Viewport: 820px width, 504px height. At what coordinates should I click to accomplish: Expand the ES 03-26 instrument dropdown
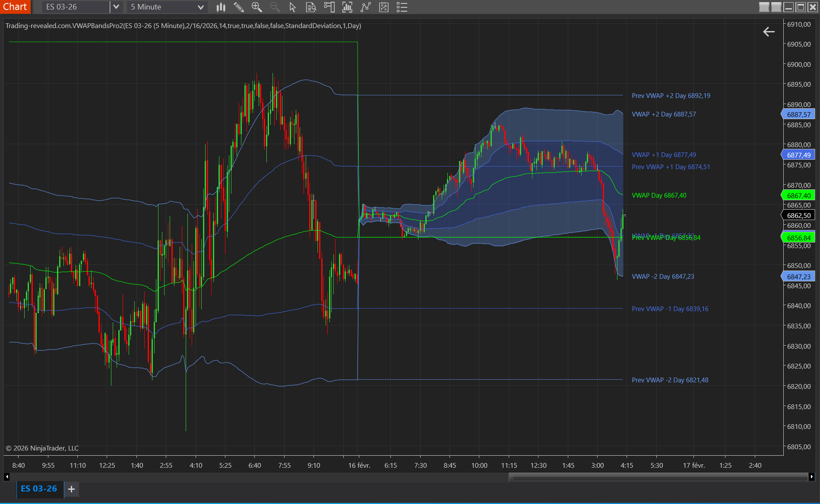point(116,7)
